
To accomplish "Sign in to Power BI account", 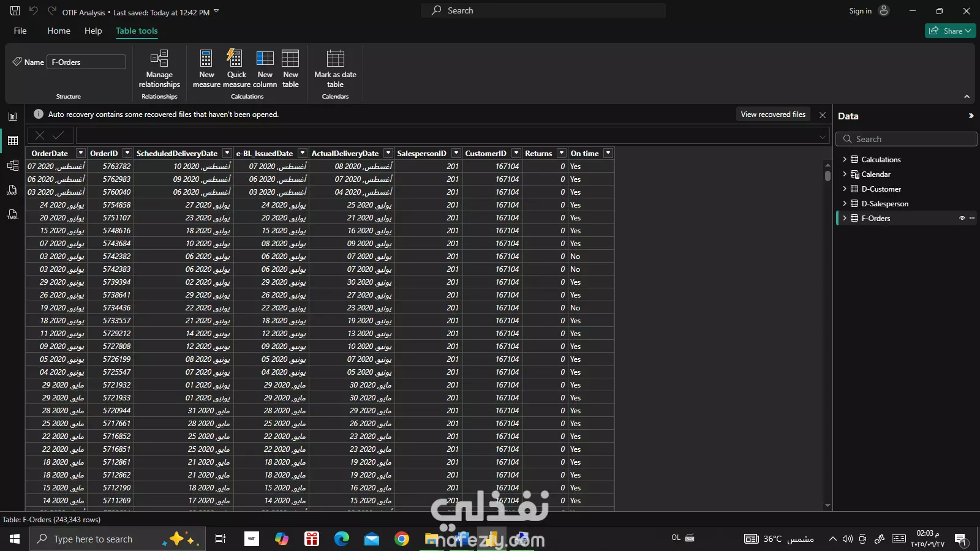I will 860,11.
